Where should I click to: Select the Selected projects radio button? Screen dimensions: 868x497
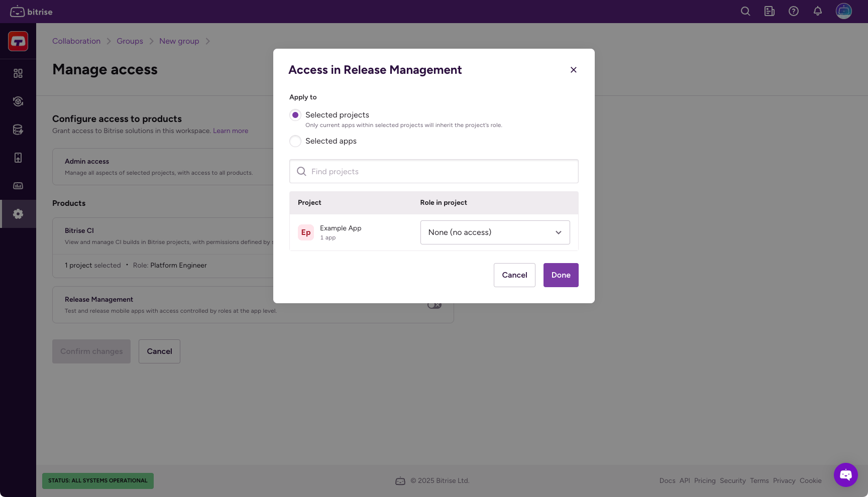tap(295, 115)
